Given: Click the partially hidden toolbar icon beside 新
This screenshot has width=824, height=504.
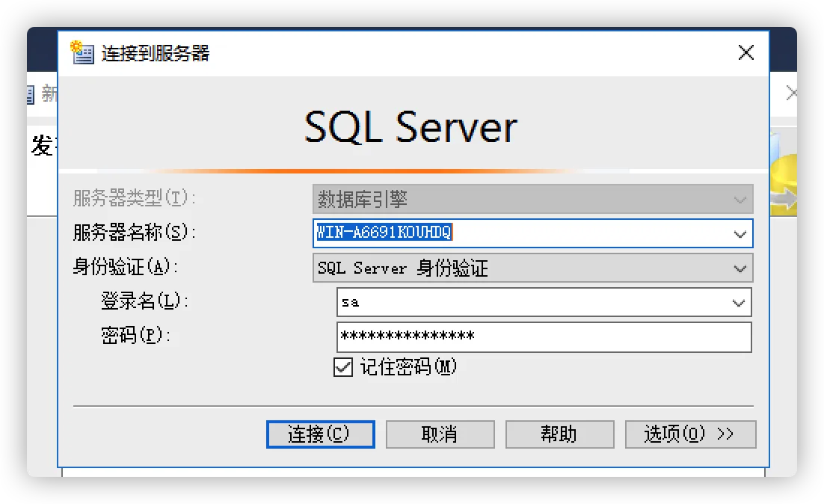Looking at the screenshot, I should pyautogui.click(x=31, y=94).
